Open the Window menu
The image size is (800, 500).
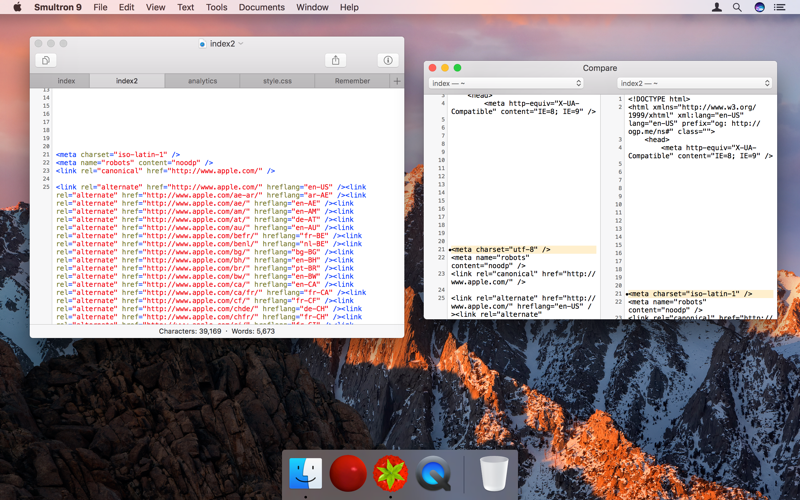(x=312, y=7)
